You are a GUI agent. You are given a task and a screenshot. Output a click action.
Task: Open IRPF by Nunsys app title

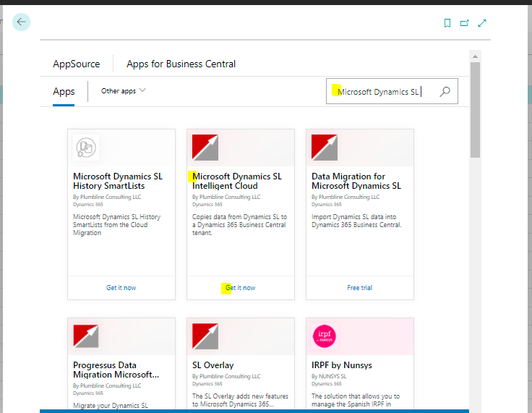pyautogui.click(x=342, y=365)
